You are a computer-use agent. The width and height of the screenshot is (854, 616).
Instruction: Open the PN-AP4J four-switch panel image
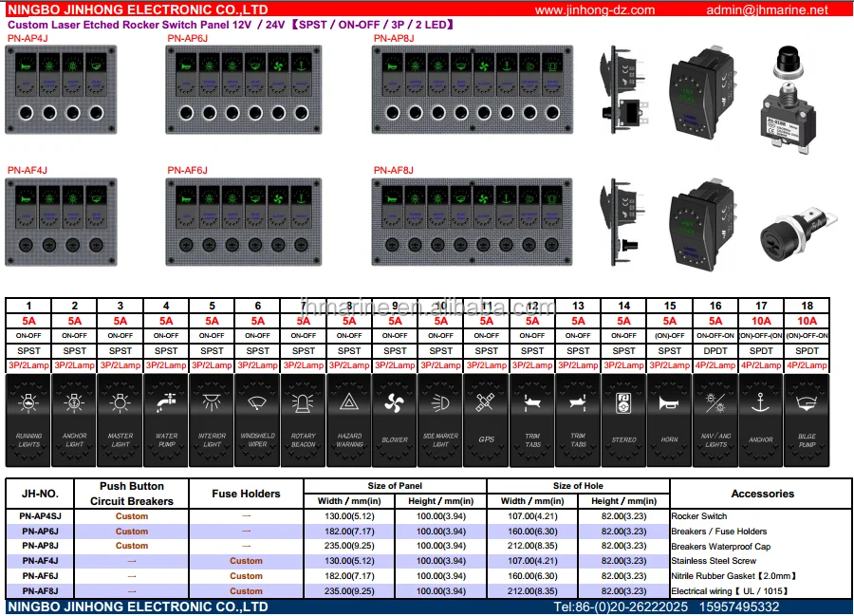[x=61, y=89]
